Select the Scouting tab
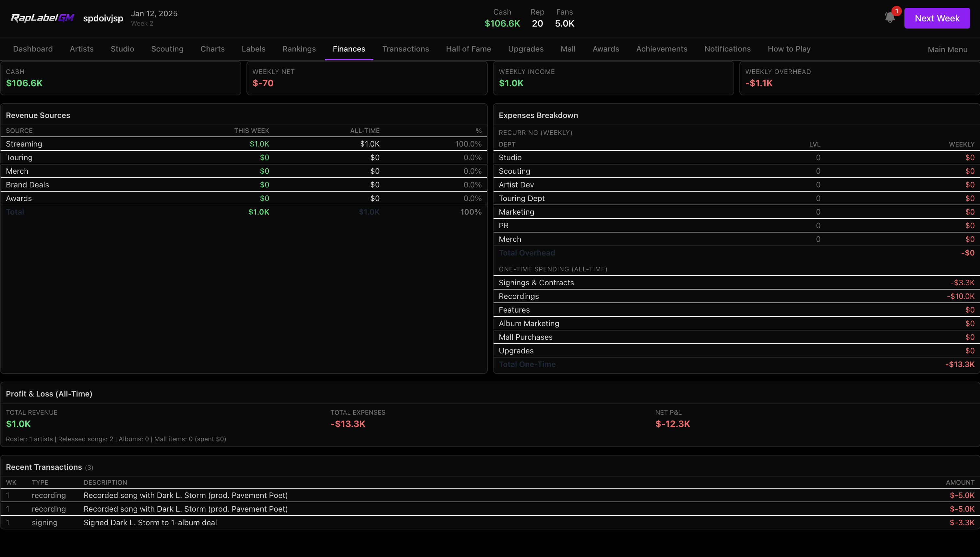This screenshot has height=557, width=980. coord(167,49)
